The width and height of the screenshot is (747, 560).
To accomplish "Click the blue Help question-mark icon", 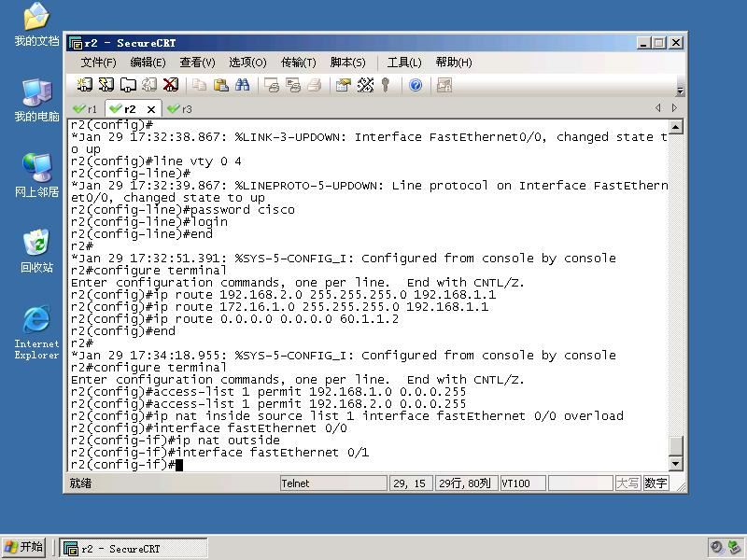I will pyautogui.click(x=416, y=85).
